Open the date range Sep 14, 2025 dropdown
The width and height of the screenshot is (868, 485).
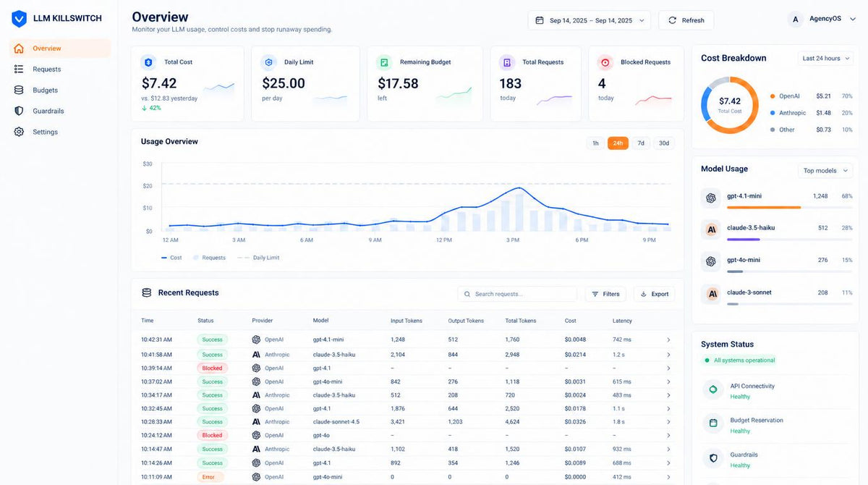(589, 20)
